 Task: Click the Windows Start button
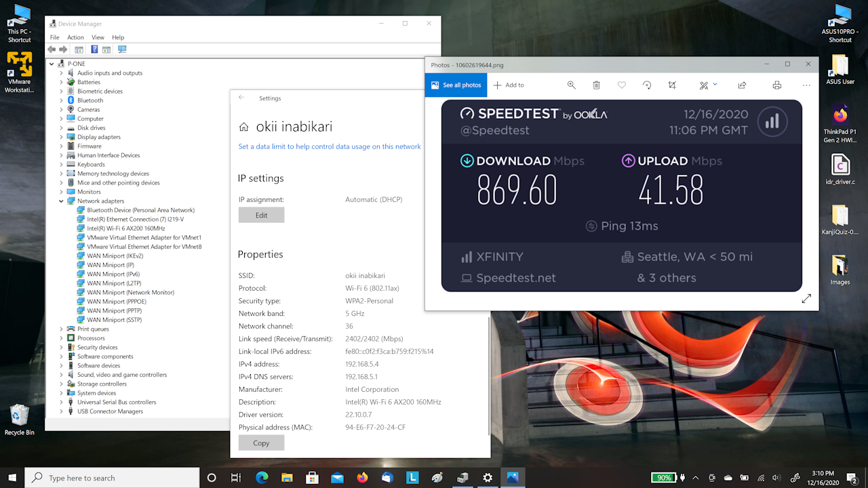click(x=12, y=478)
